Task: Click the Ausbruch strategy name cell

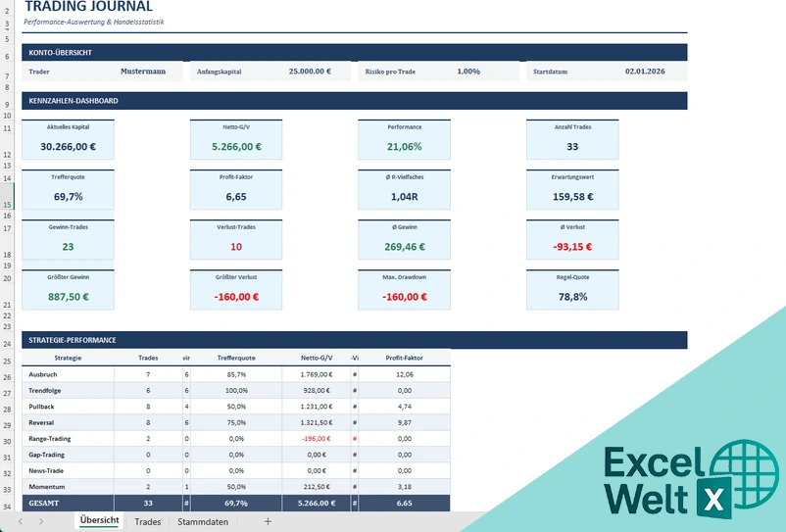Action: tap(68, 374)
